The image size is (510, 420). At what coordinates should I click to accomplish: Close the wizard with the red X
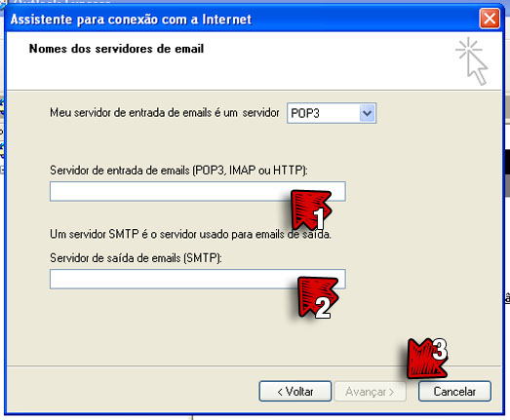tap(490, 19)
